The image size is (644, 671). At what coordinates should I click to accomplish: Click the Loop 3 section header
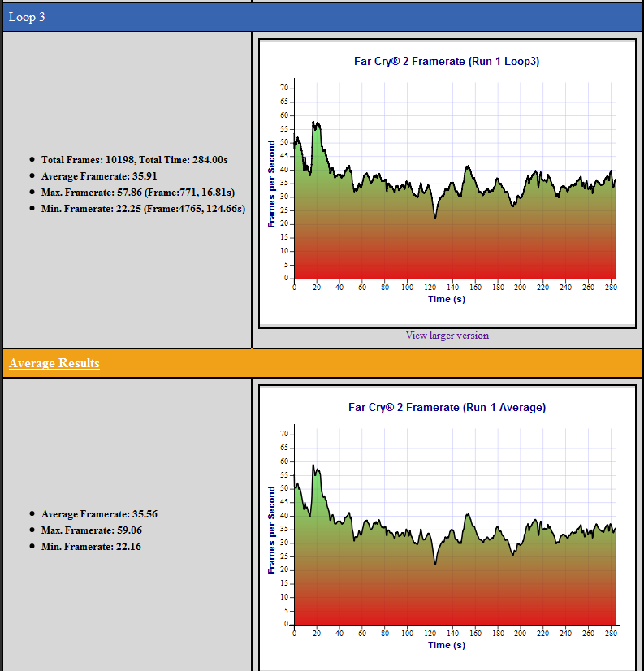pyautogui.click(x=322, y=17)
